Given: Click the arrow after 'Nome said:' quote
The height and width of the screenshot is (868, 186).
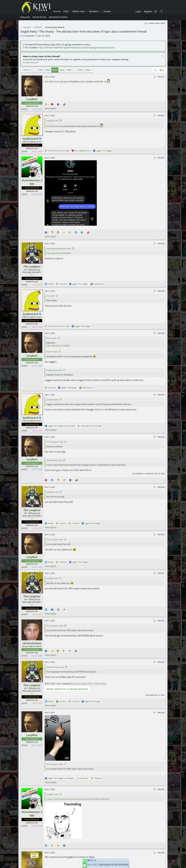Looking at the screenshot, I should tap(59, 338).
